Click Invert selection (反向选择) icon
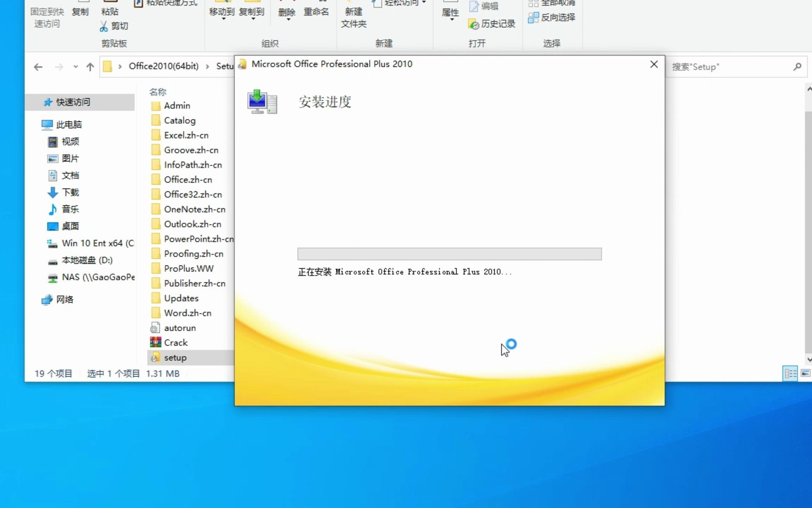The height and width of the screenshot is (508, 812). tap(533, 18)
